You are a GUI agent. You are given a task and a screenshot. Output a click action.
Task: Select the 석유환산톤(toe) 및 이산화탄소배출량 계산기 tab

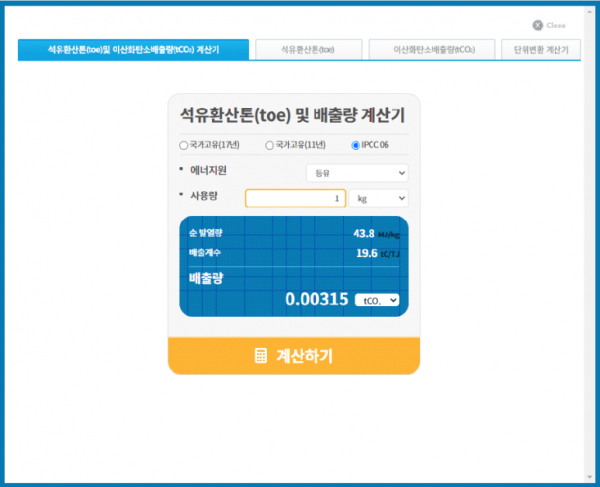133,49
